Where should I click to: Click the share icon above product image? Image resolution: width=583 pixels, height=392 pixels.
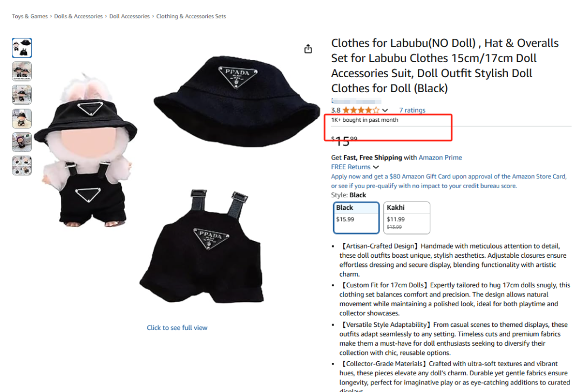(308, 49)
